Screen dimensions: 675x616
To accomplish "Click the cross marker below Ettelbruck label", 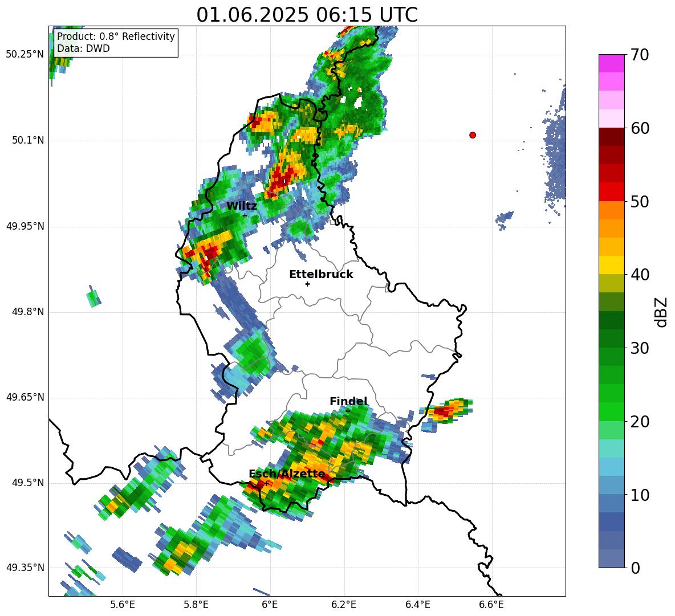I will coord(307,284).
